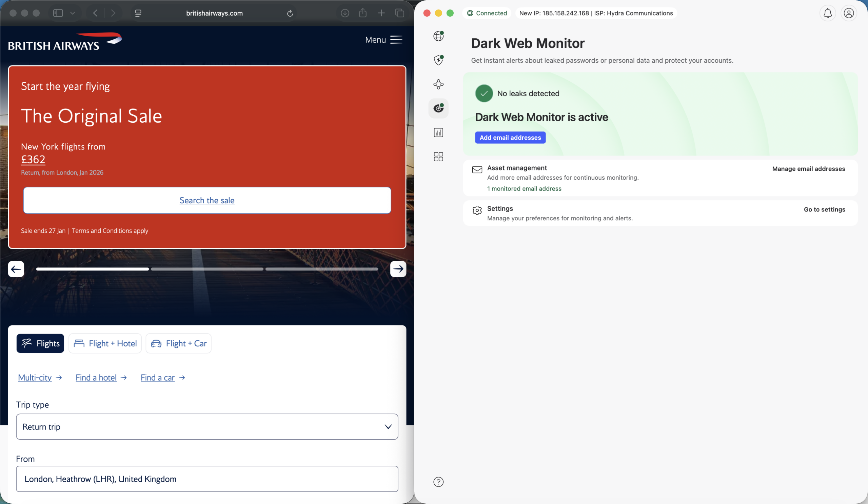Open the VPN globe tab in sidebar
Viewport: 868px width, 504px height.
pyautogui.click(x=438, y=36)
